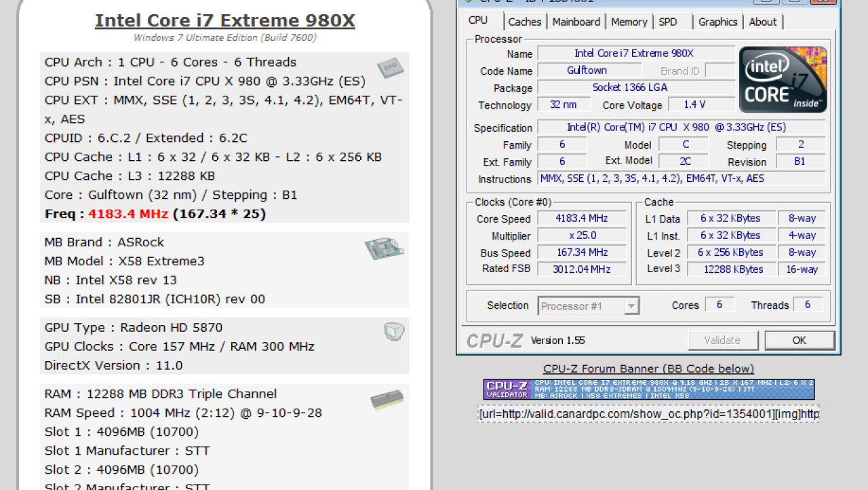Click the Specification field text
868x490 pixels.
click(682, 128)
